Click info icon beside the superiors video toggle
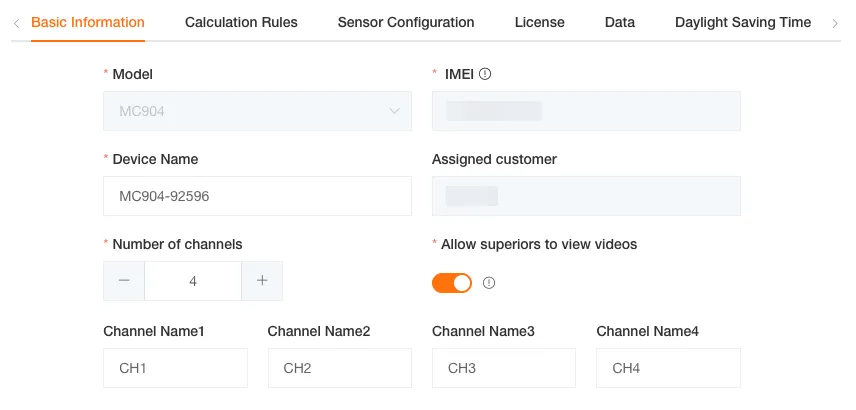Image resolution: width=856 pixels, height=410 pixels. [489, 283]
